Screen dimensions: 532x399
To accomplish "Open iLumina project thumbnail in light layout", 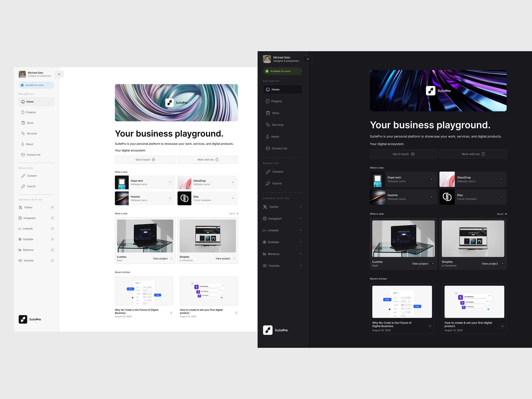I will pos(145,236).
